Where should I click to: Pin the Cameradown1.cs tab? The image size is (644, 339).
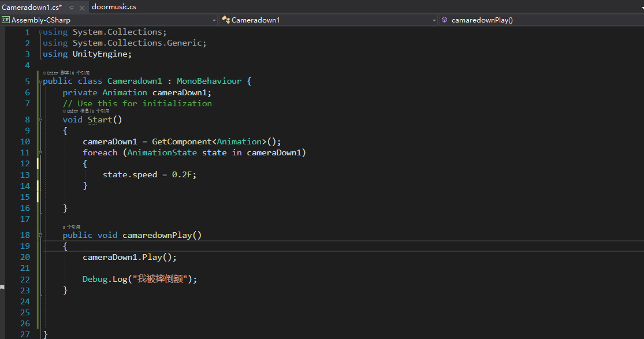click(x=71, y=8)
